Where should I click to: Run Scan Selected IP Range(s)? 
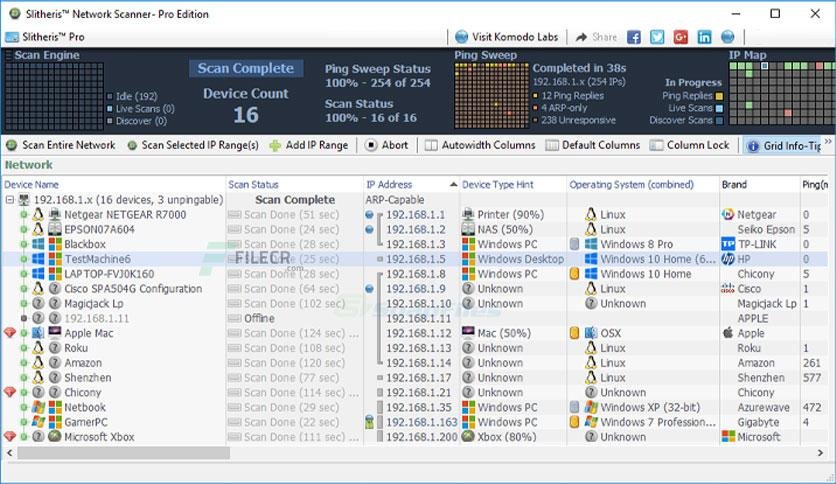(x=192, y=145)
